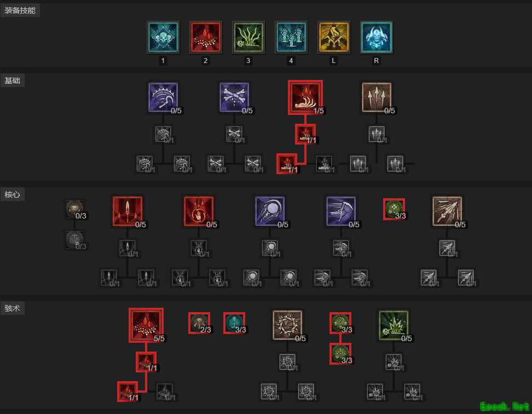Select equipped skill in slot 1
Viewport: 532px width, 414px height.
click(x=163, y=37)
